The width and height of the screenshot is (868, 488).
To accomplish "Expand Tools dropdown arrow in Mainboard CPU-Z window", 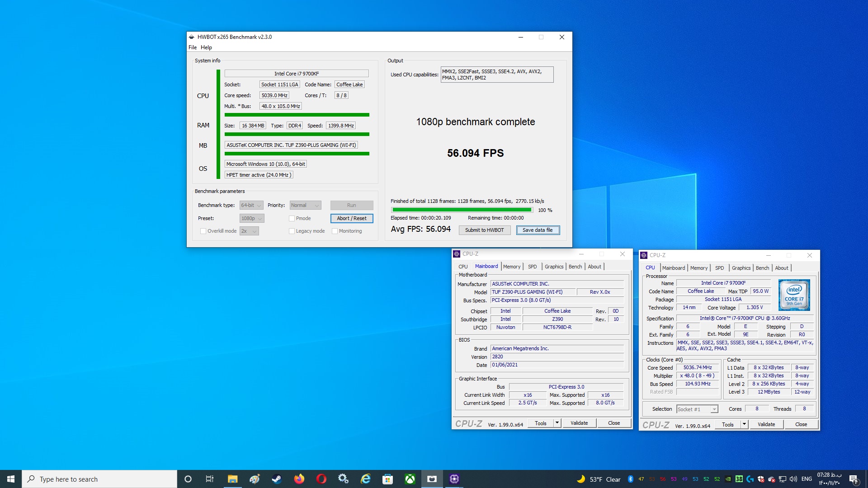I will (557, 423).
